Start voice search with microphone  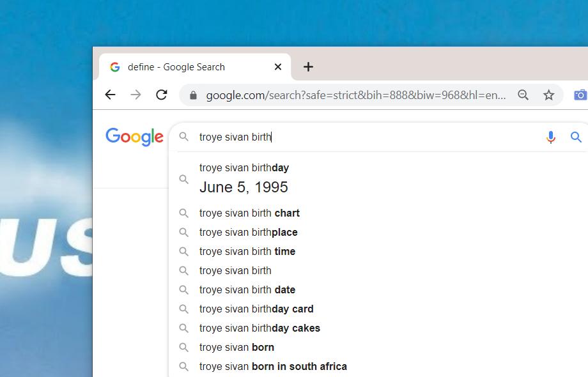(x=550, y=137)
